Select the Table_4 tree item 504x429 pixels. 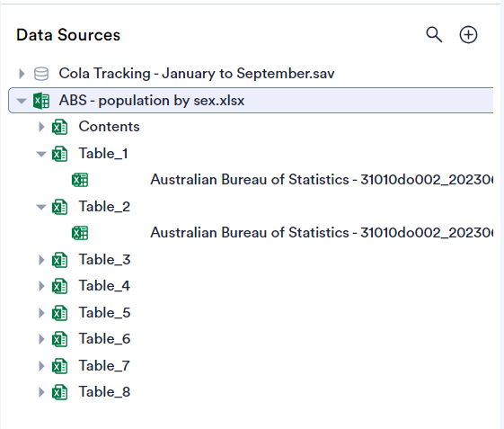click(104, 286)
